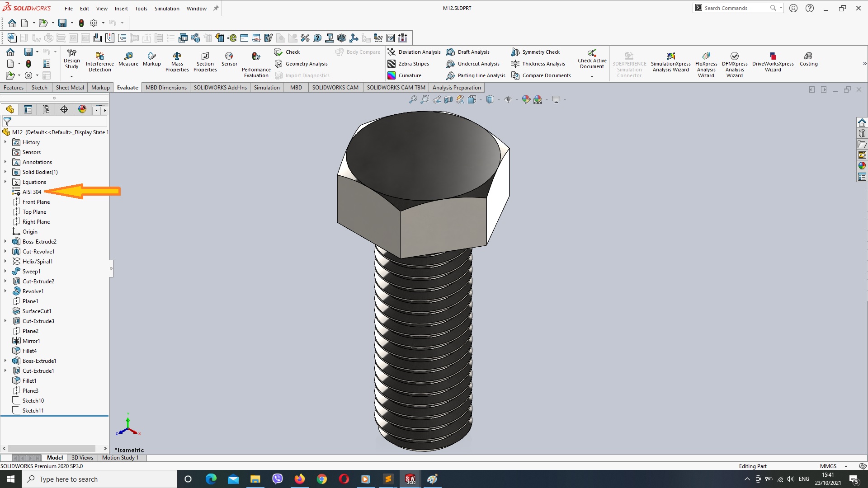The width and height of the screenshot is (868, 488).
Task: Open DriveWorksXpress Wizard
Action: (773, 61)
